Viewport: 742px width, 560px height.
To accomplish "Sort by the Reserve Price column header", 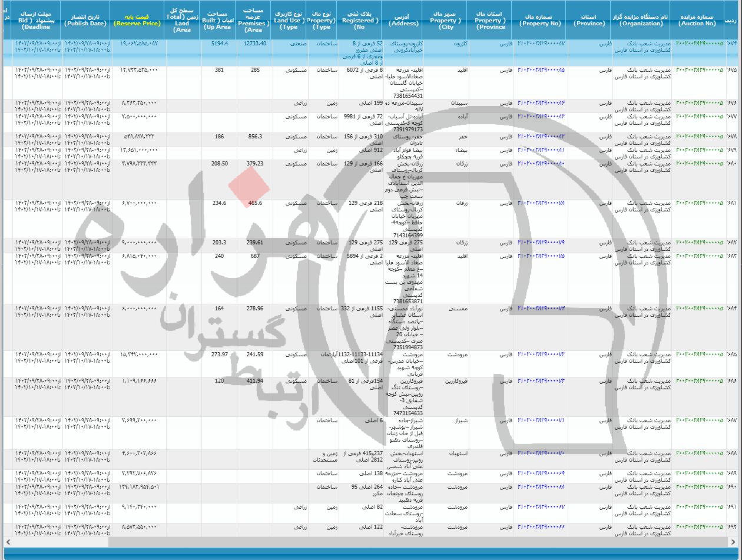I will [x=137, y=24].
